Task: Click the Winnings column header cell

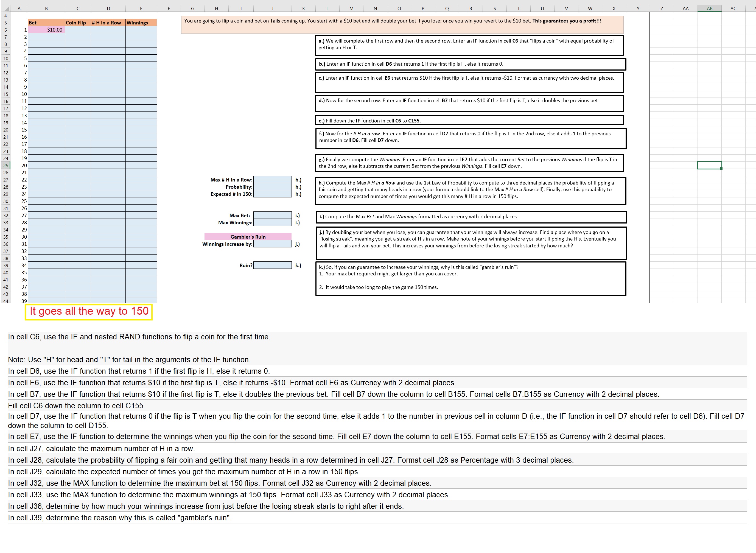Action: 141,23
